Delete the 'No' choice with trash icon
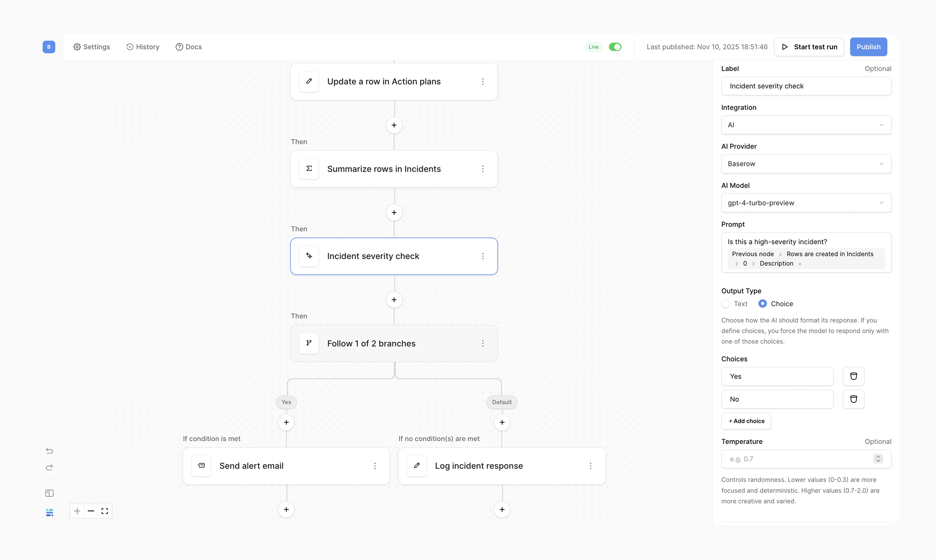Screen dimensions: 936x560 click(853, 399)
